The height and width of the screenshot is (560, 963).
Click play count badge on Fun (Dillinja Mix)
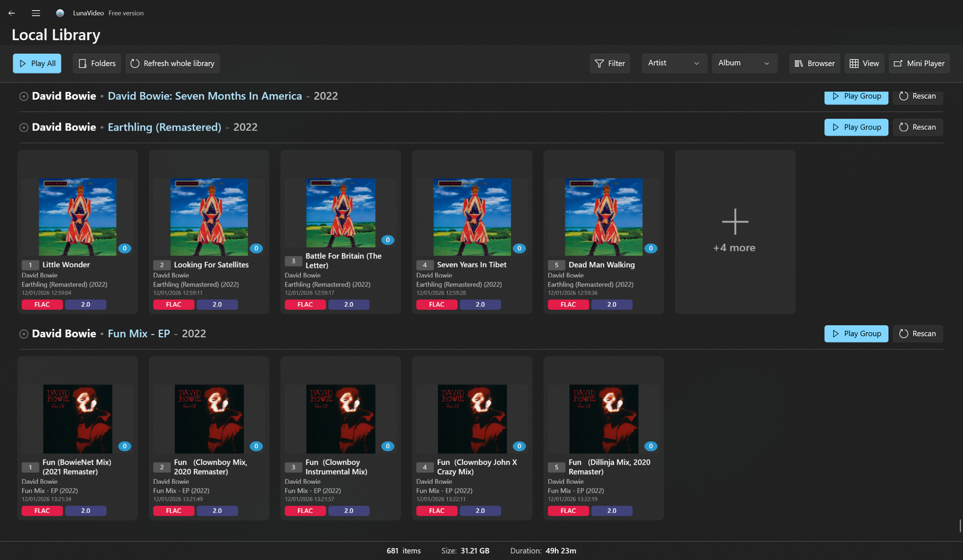click(x=651, y=446)
